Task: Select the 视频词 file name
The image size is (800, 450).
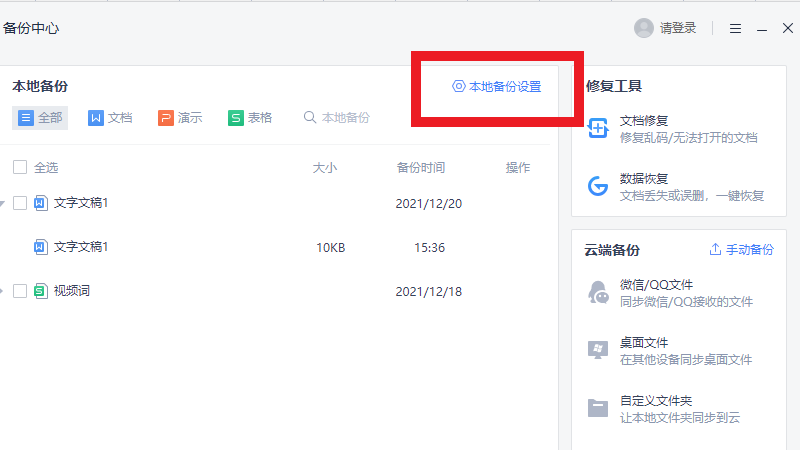Action: 72,291
